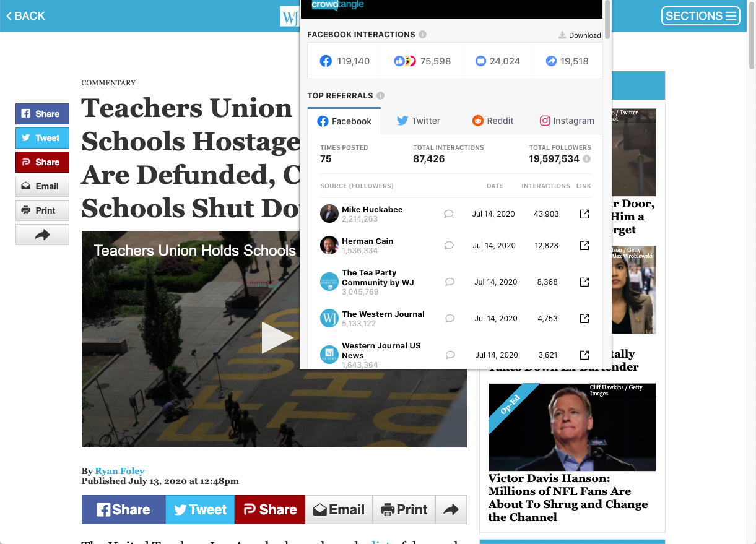
Task: Click the comments bubble icon showing 24,024
Action: [x=481, y=61]
